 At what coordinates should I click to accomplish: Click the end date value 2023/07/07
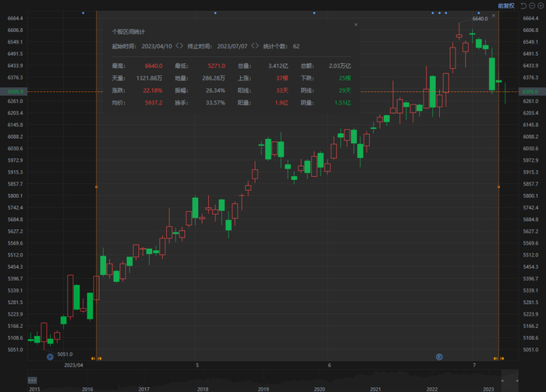click(232, 46)
